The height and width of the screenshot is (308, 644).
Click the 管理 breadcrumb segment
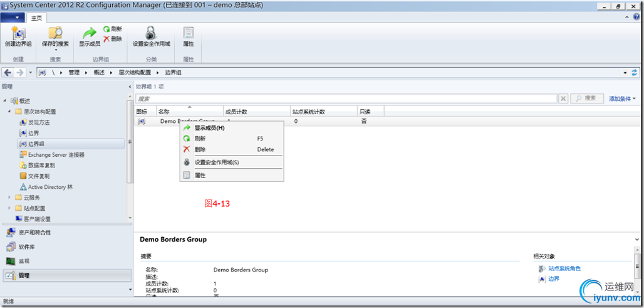[x=74, y=72]
